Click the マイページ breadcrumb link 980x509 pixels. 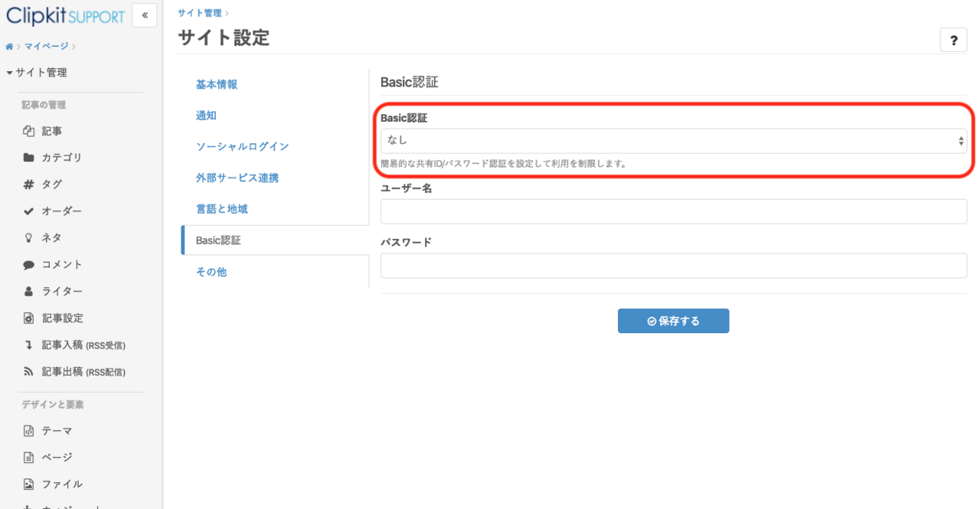coord(46,47)
